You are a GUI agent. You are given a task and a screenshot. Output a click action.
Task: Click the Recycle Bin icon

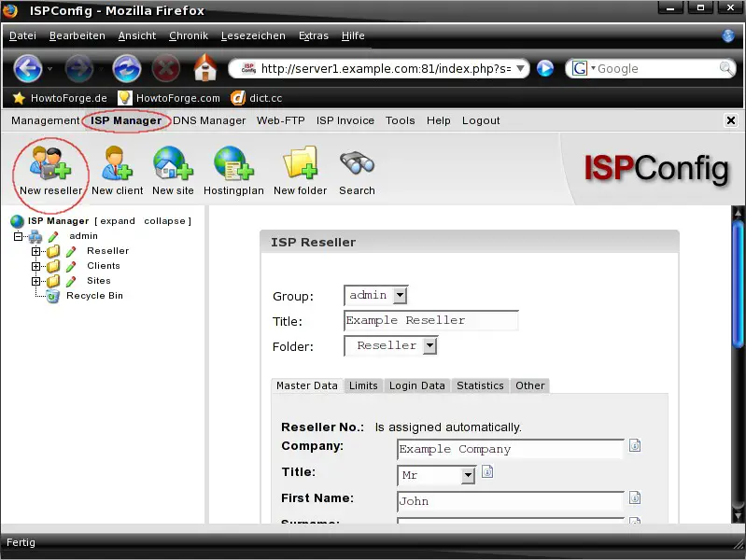(53, 297)
